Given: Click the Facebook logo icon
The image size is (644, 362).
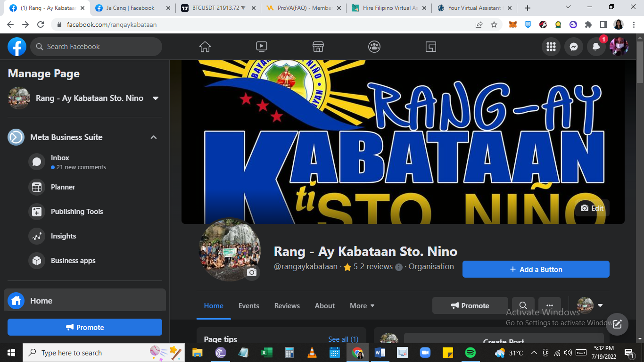Looking at the screenshot, I should coord(17,47).
